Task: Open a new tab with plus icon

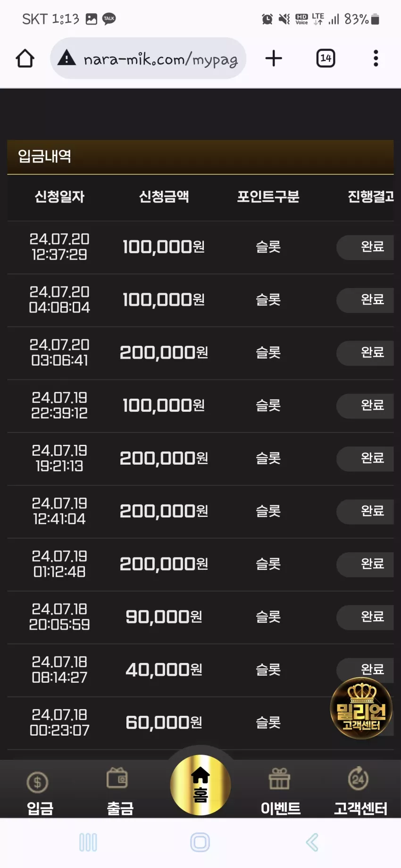Action: click(274, 58)
